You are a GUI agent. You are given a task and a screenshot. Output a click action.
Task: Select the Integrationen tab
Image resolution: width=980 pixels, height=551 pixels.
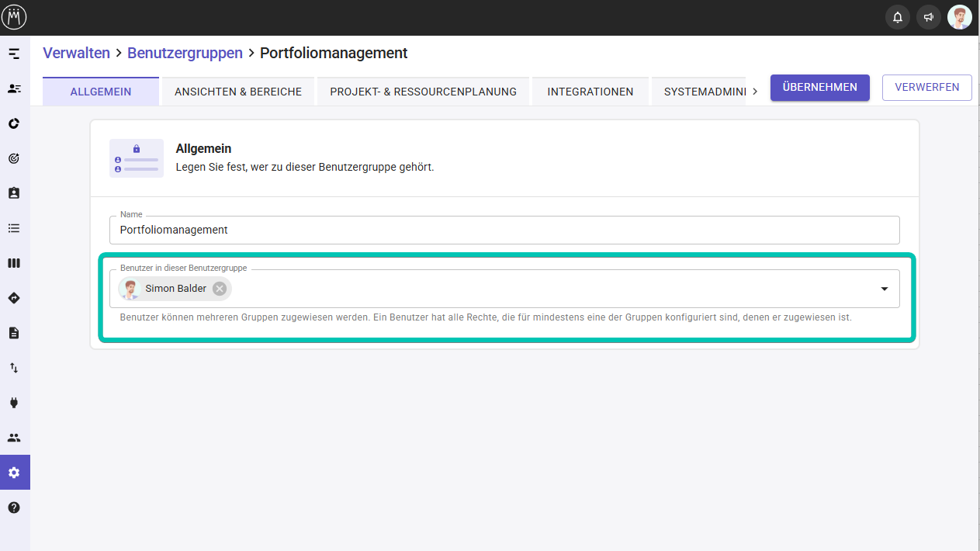pos(590,92)
